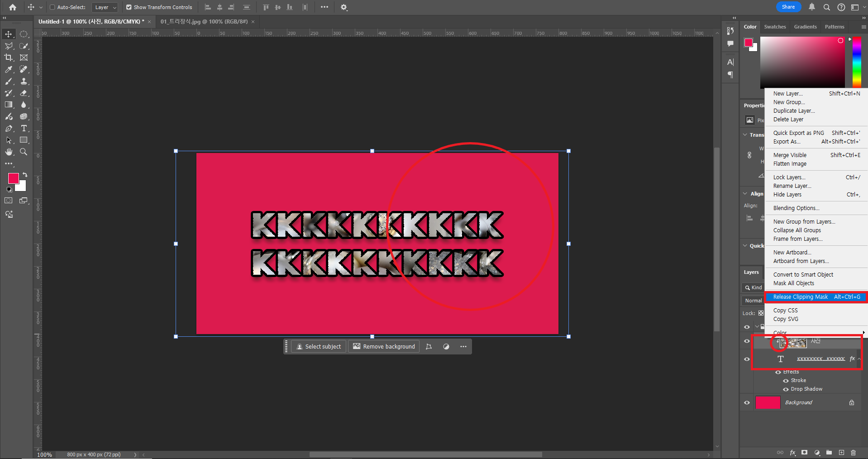Select the Clone Stamp tool
The height and width of the screenshot is (459, 868).
(x=24, y=81)
